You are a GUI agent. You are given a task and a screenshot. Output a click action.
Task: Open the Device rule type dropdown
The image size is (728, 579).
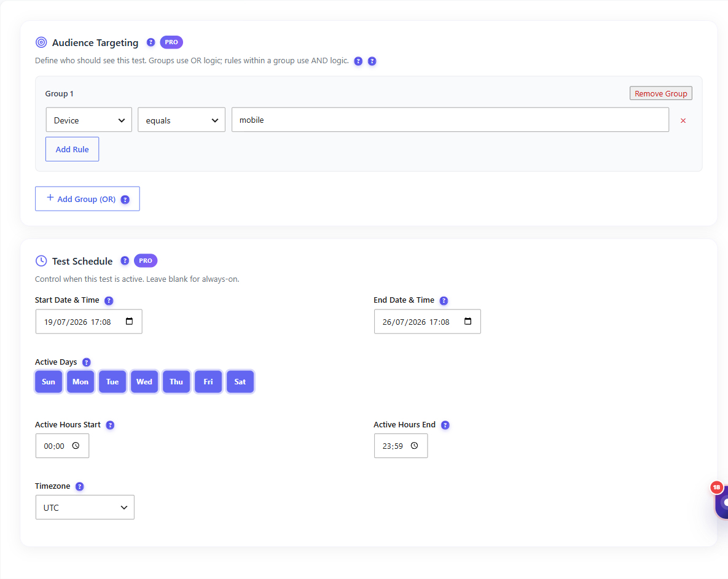pyautogui.click(x=88, y=120)
